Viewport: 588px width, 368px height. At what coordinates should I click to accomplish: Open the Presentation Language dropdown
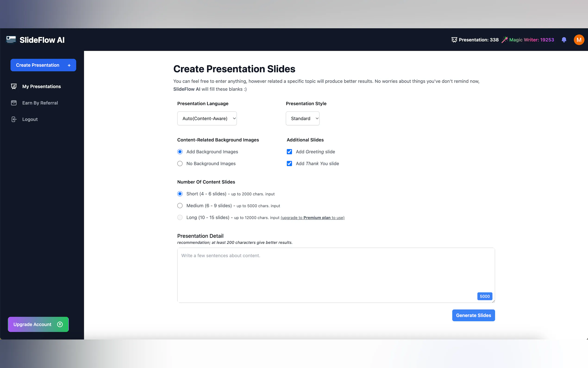click(x=207, y=118)
